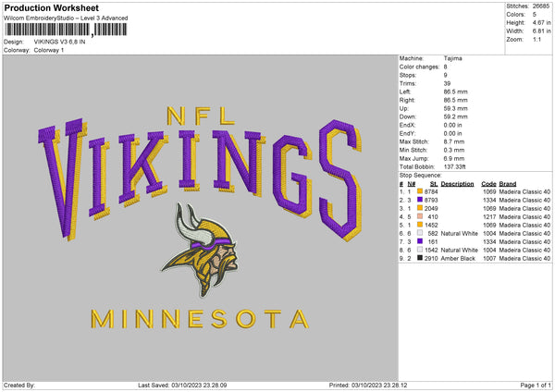
Task: Click the EndY value '0.00 in'
Action: click(452, 133)
